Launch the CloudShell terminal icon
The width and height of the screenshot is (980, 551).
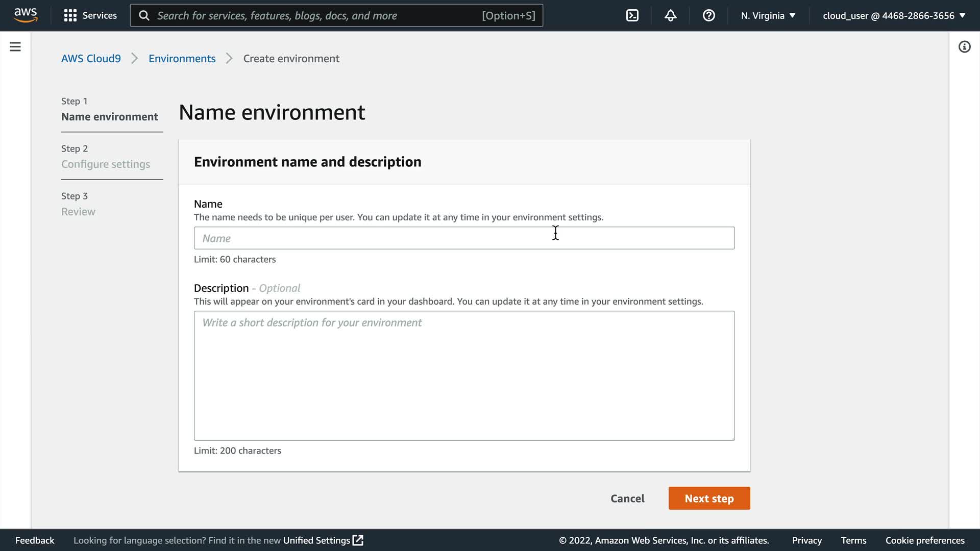(x=632, y=15)
